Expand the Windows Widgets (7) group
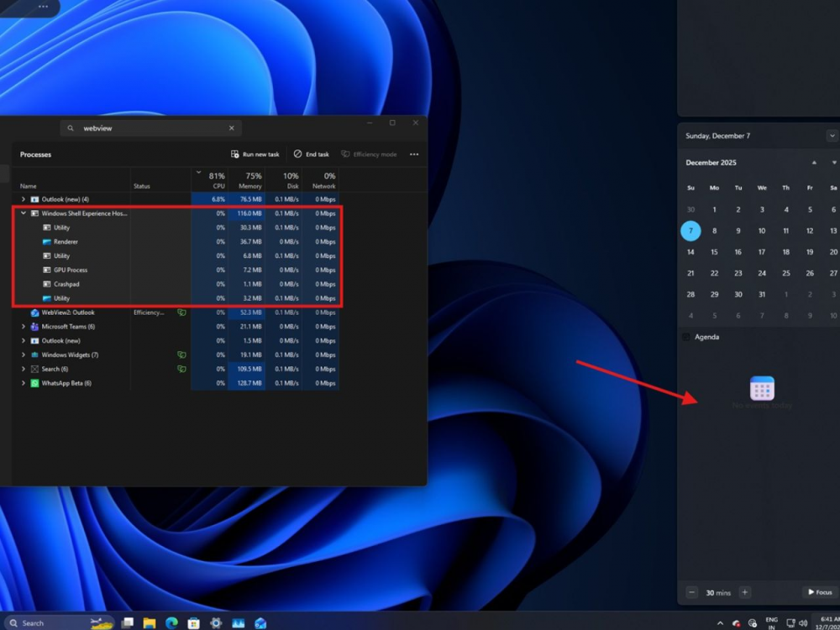The height and width of the screenshot is (630, 840). (24, 355)
